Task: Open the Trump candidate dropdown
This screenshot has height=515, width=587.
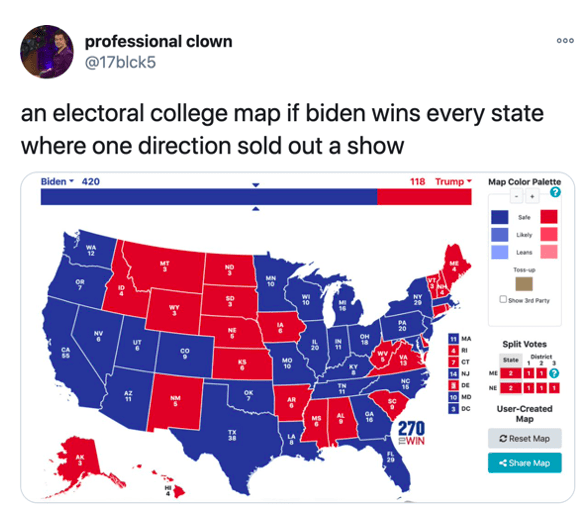Action: [453, 182]
